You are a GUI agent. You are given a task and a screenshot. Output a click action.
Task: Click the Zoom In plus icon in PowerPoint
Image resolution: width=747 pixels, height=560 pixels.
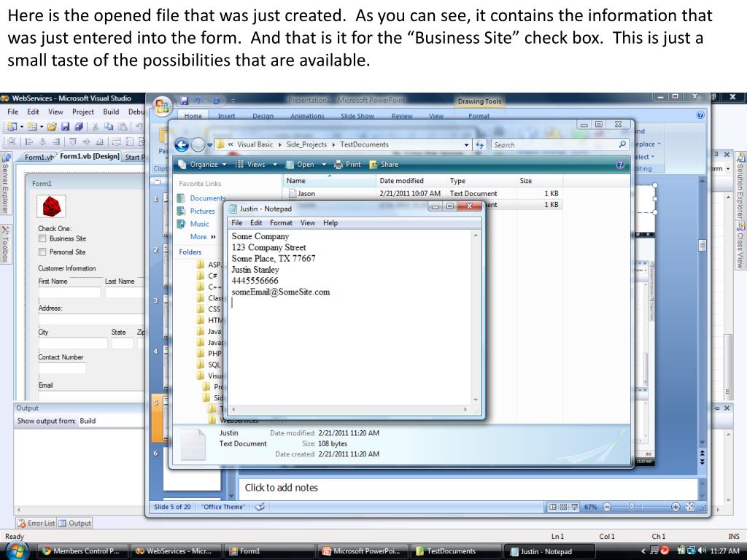click(x=676, y=507)
